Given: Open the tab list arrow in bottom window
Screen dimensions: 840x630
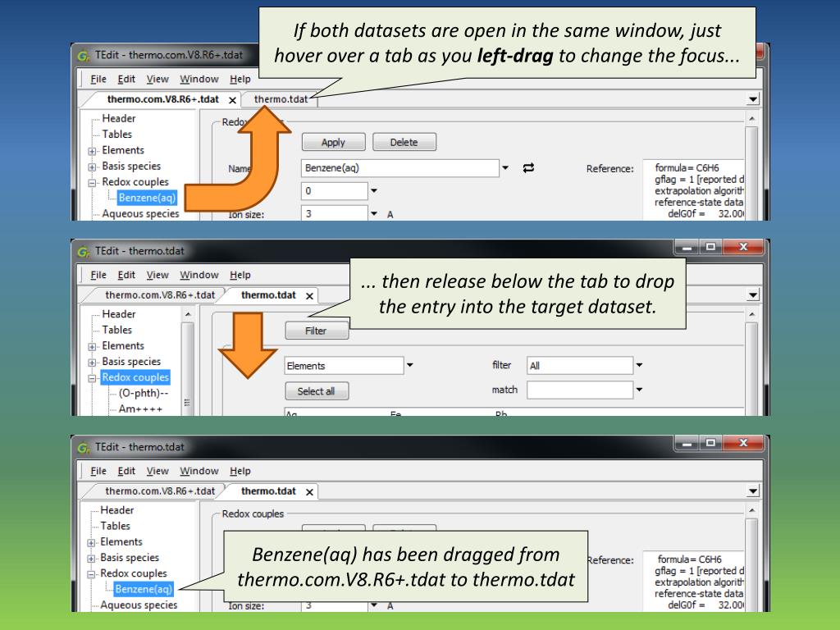Looking at the screenshot, I should point(753,491).
